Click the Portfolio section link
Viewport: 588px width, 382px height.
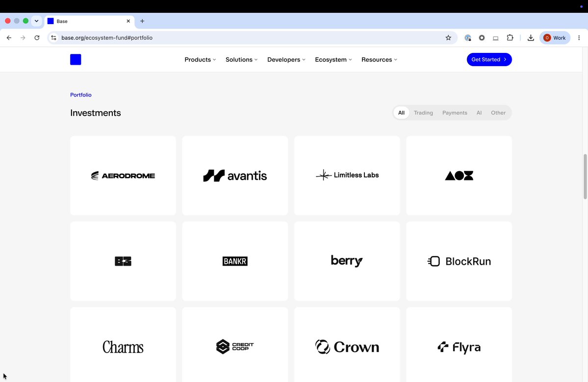tap(80, 95)
